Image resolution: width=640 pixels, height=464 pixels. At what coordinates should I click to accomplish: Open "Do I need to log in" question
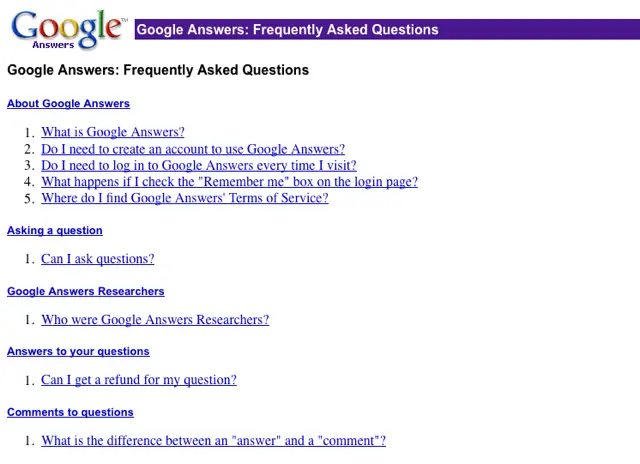198,165
